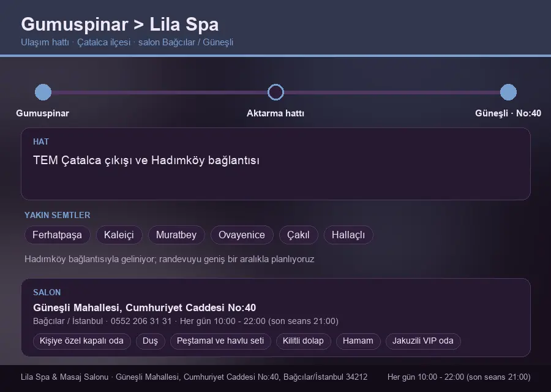This screenshot has width=551, height=392.
Task: Click the Kişiye özel kapalı oda tag
Action: pos(81,341)
